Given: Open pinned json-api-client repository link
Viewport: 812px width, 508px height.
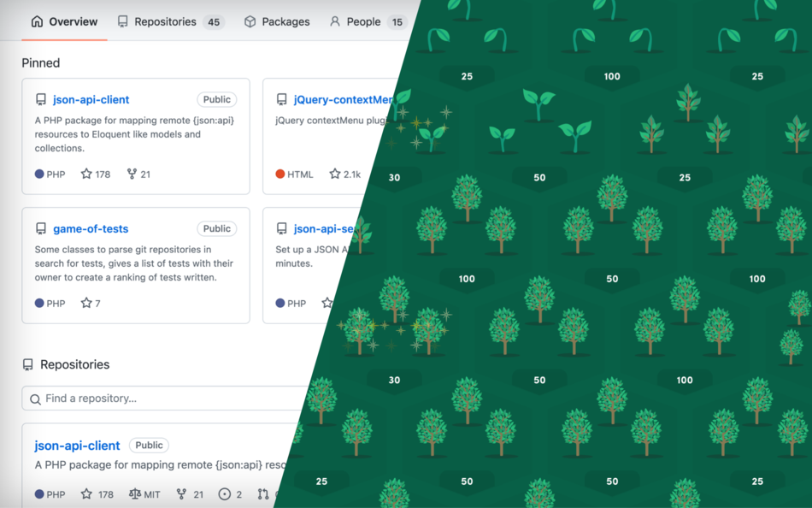Looking at the screenshot, I should [91, 99].
